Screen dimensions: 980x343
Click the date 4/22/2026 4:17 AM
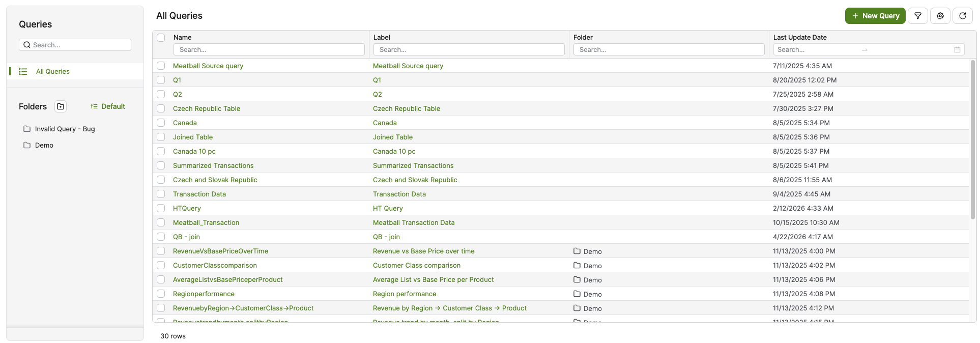click(x=803, y=237)
